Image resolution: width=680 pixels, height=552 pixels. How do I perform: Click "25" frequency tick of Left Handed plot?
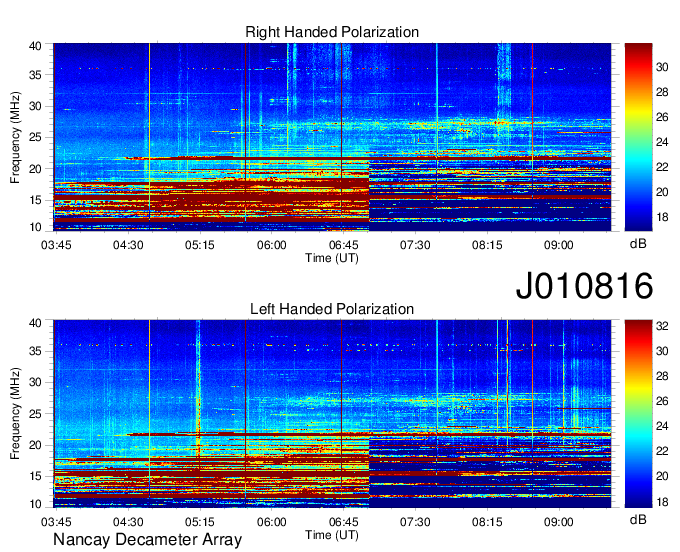(x=35, y=414)
